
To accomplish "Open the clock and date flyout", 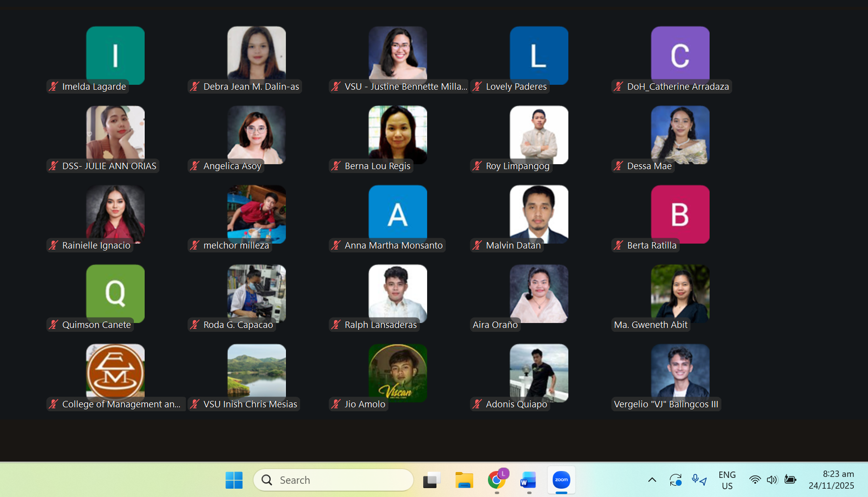I will 831,480.
